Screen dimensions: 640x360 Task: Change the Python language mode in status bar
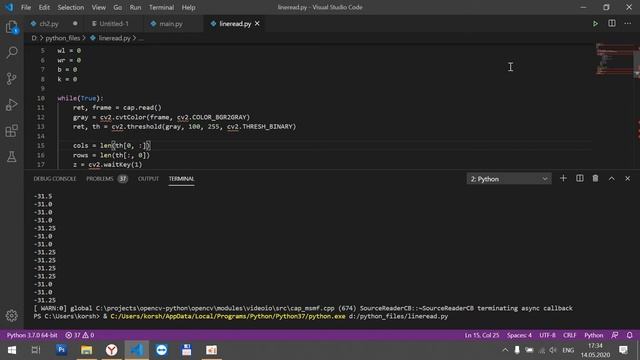coord(593,335)
